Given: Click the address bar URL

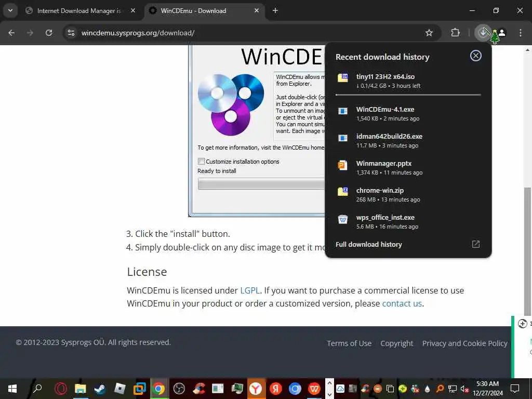Looking at the screenshot, I should [138, 33].
